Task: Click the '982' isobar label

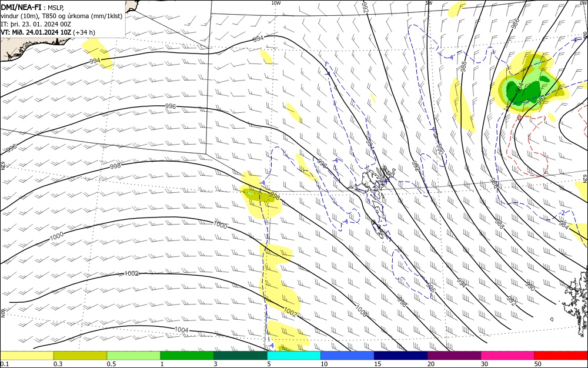Action: 541,99
